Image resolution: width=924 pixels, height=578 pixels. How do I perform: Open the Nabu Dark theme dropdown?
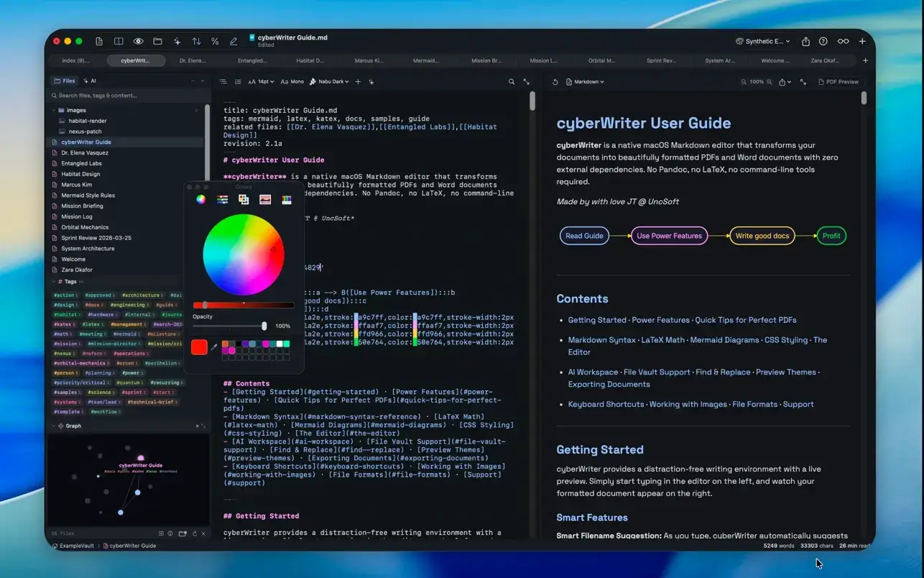[329, 82]
